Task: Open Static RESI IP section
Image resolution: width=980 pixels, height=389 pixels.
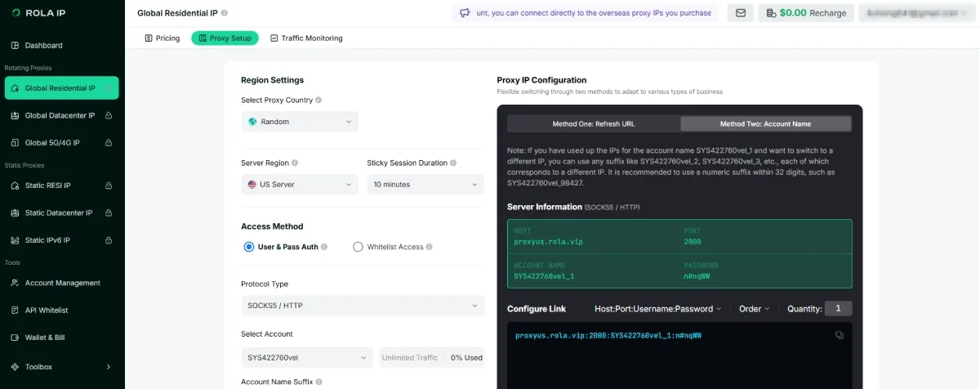Action: pyautogui.click(x=61, y=186)
